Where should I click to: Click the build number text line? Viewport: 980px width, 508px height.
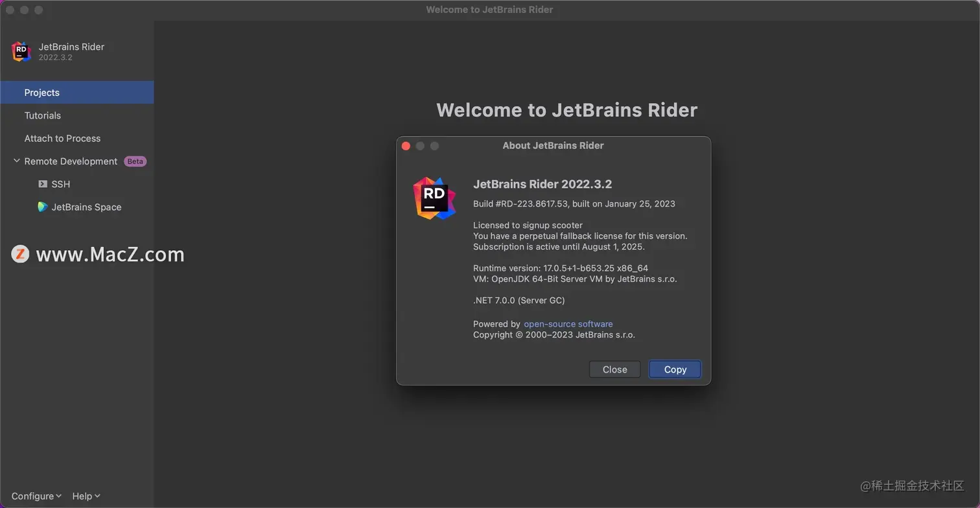574,203
